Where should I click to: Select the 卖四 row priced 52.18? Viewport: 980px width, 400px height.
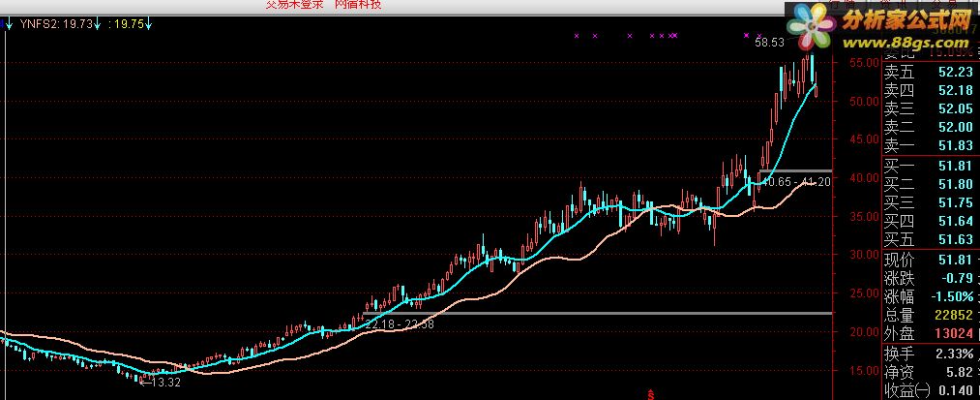[x=930, y=91]
